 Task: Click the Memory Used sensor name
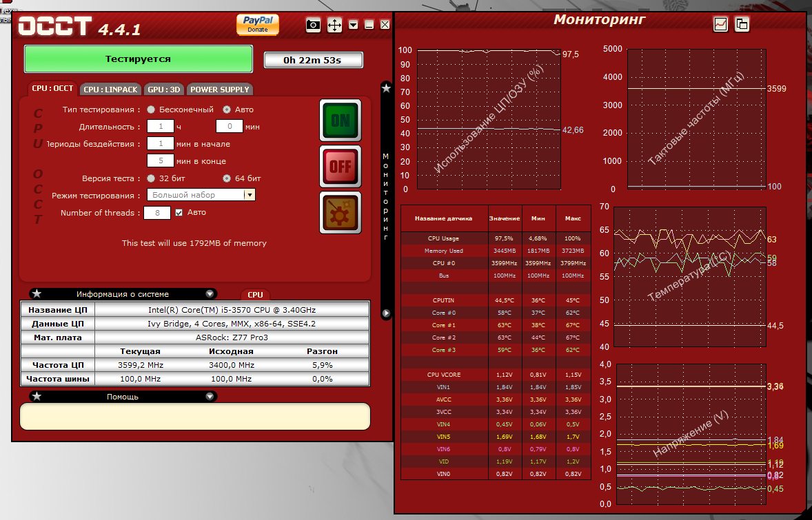tap(444, 251)
